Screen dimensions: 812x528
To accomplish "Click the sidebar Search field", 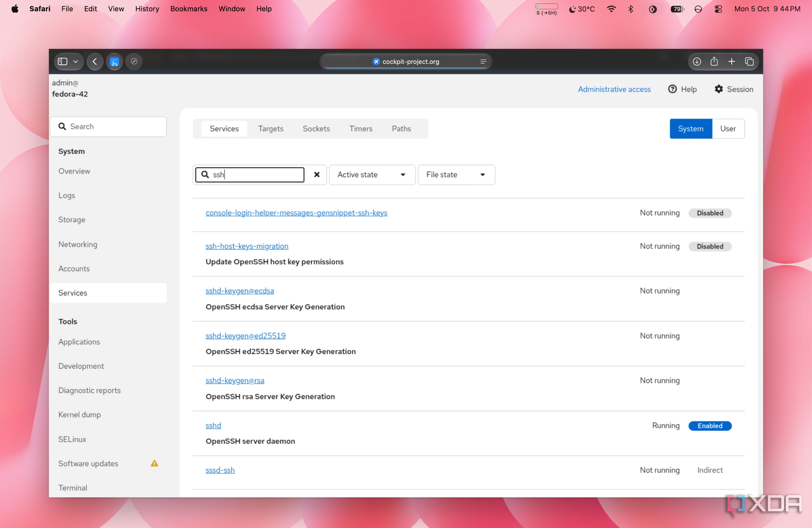I will 109,126.
